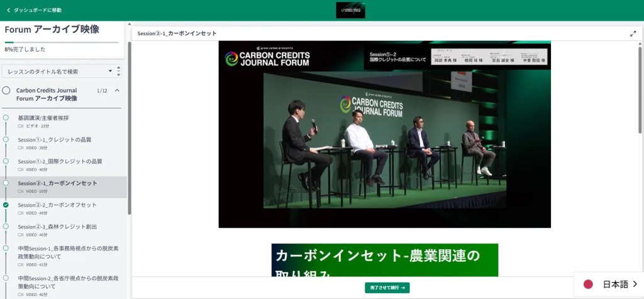Click video icon under Session②-3 森林クレジット創出
Viewport: 644px width, 299px height.
click(21, 235)
